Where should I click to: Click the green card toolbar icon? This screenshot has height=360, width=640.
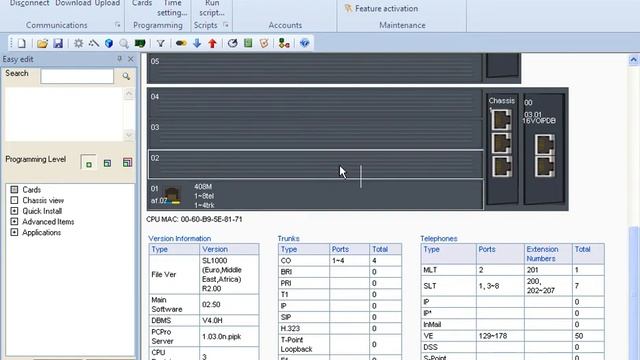tap(140, 43)
